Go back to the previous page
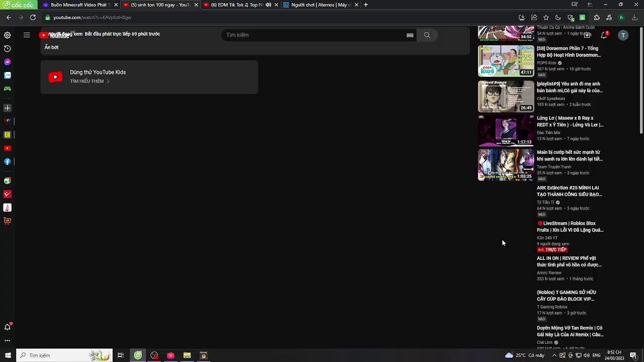Viewport: 644px width, 362px height. 9,18
